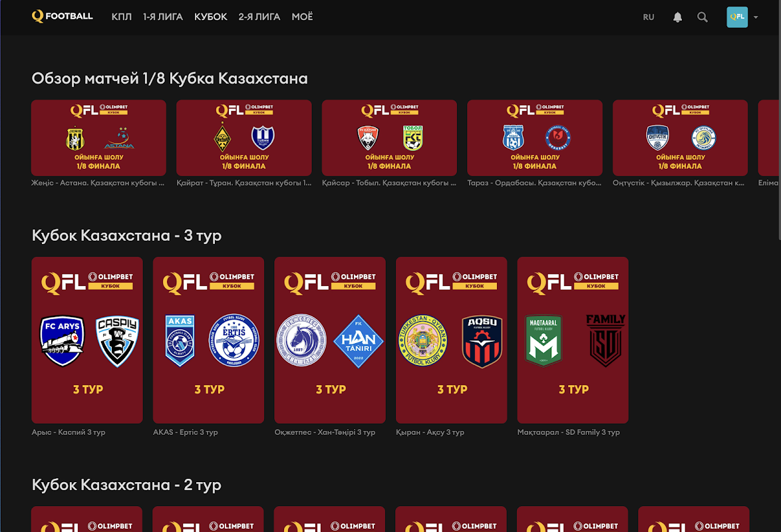Expand the profile dropdown arrow
The height and width of the screenshot is (532, 781).
click(x=756, y=17)
